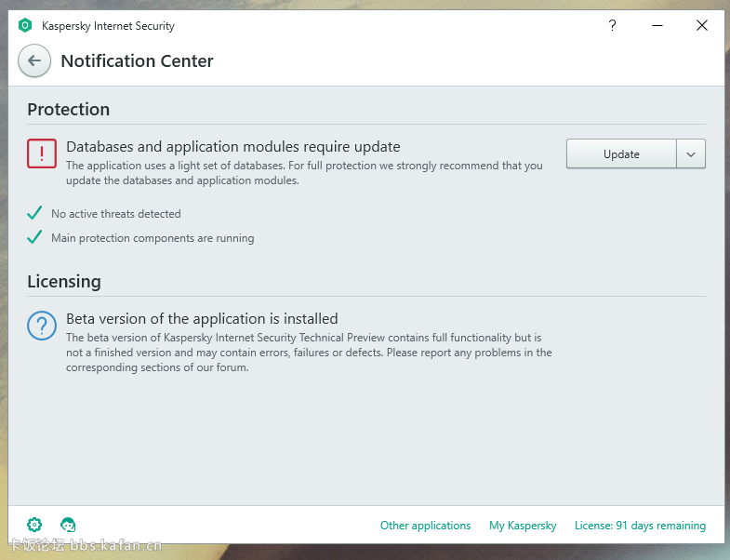The width and height of the screenshot is (730, 560).
Task: Click the light set of databases description
Action: pos(304,173)
